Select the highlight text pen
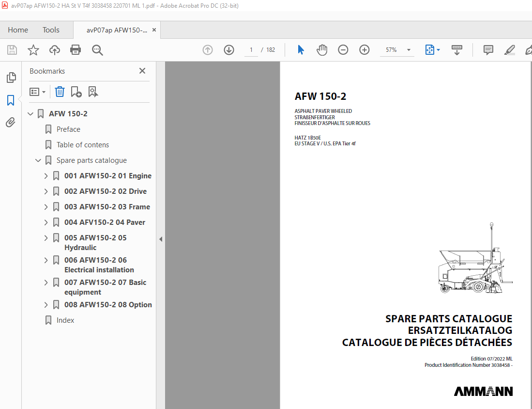The height and width of the screenshot is (409, 532). (509, 50)
